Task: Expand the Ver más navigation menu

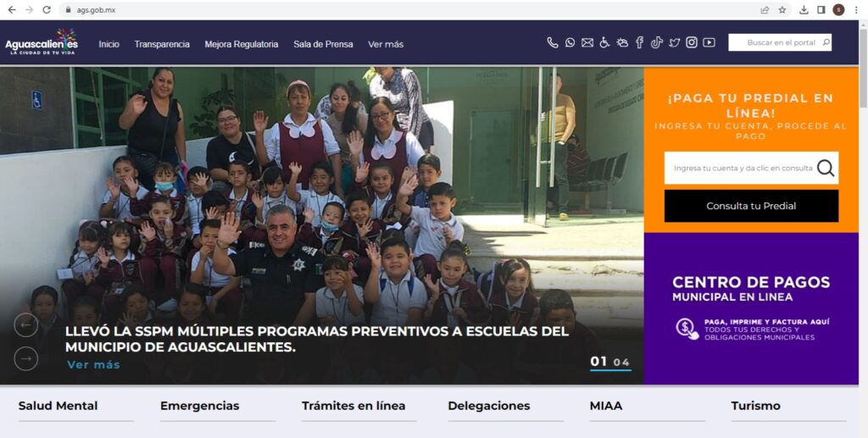Action: point(386,44)
